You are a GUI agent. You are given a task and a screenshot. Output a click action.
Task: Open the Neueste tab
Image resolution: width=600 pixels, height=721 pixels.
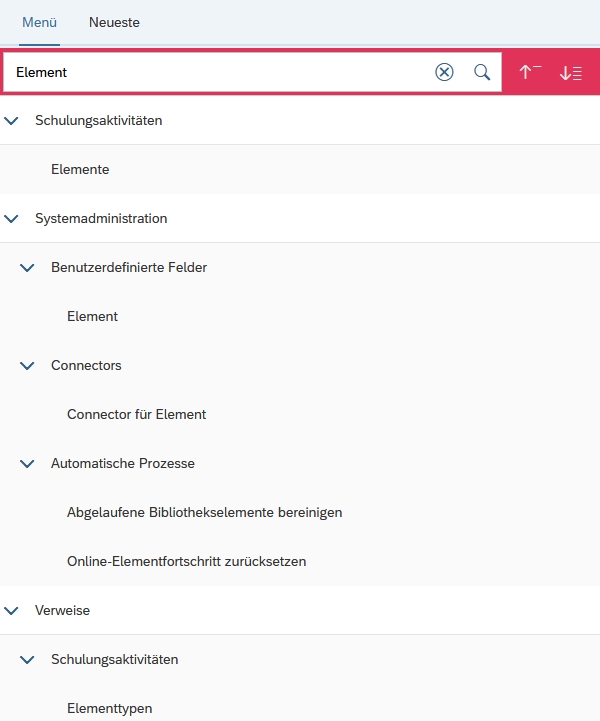(x=114, y=22)
